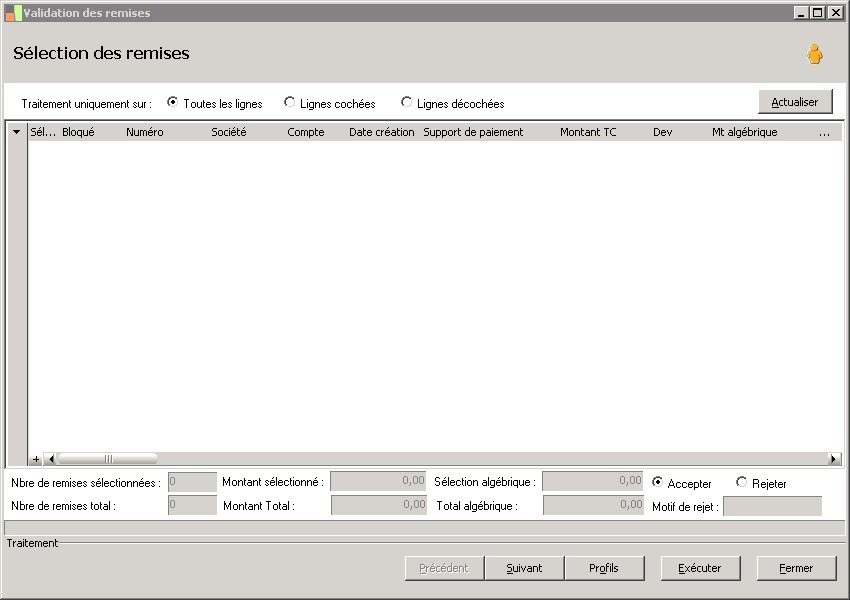Run processing with the Exécuter button

point(700,568)
